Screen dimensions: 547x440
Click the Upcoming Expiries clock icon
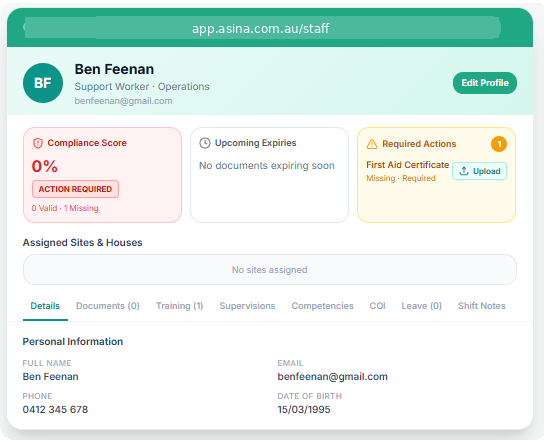[205, 143]
